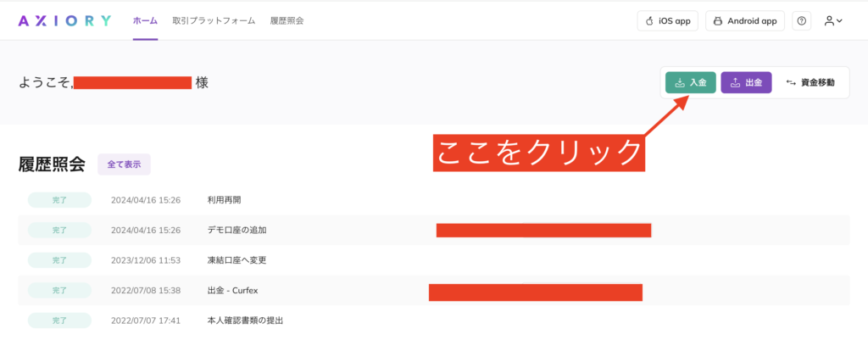This screenshot has width=868, height=362.
Task: Go to the 履歴照会 navigation tab
Action: coord(287,21)
